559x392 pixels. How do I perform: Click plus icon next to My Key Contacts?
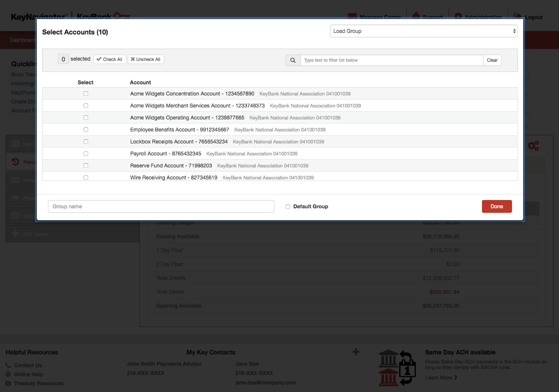(356, 352)
